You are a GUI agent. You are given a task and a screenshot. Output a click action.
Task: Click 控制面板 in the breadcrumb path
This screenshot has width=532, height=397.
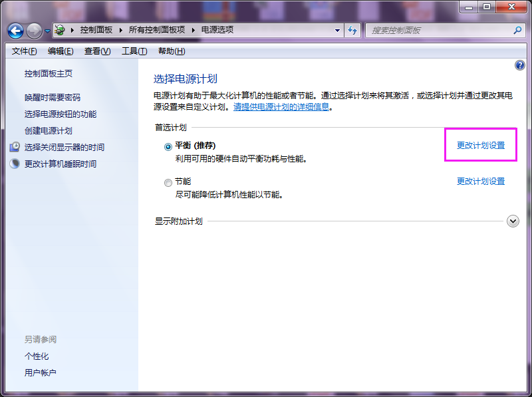point(96,30)
